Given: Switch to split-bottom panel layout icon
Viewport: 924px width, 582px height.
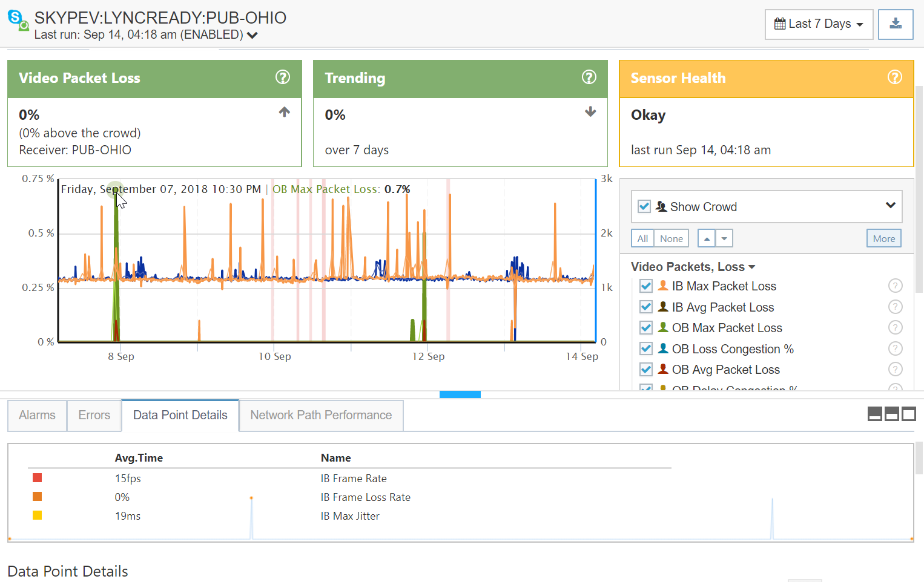Looking at the screenshot, I should [875, 414].
